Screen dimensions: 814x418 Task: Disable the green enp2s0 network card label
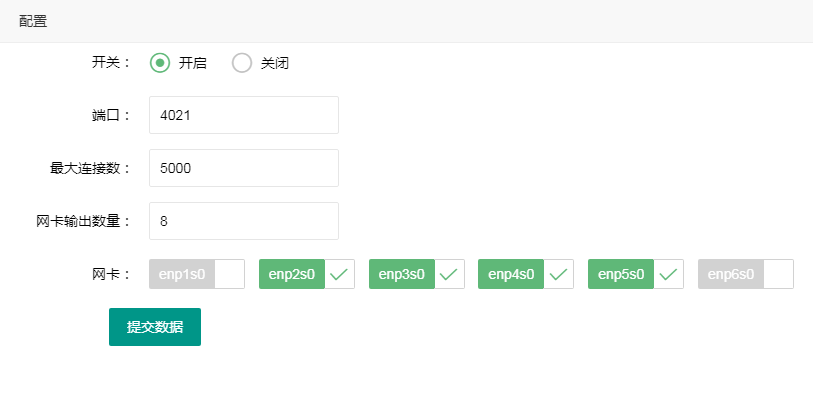291,274
